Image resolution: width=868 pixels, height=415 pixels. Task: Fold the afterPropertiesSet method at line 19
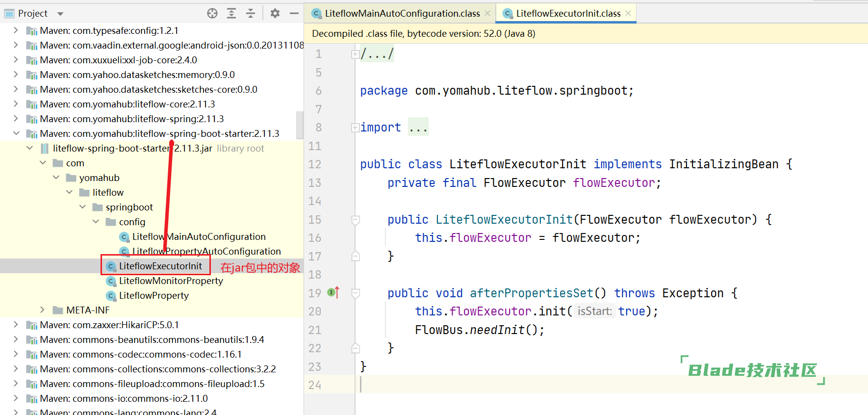[x=356, y=294]
